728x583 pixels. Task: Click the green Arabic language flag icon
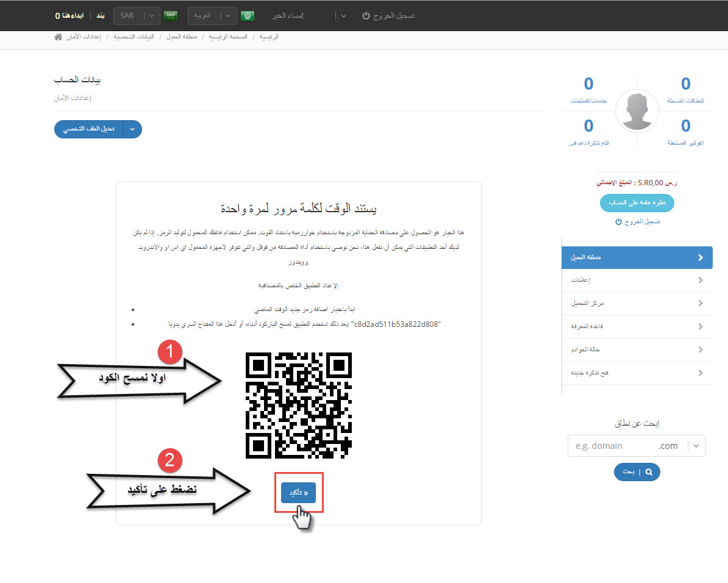click(x=248, y=16)
